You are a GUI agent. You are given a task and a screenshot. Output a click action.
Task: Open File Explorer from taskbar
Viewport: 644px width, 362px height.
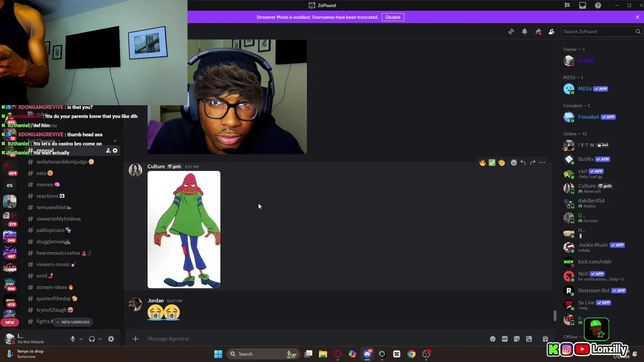coord(323,354)
